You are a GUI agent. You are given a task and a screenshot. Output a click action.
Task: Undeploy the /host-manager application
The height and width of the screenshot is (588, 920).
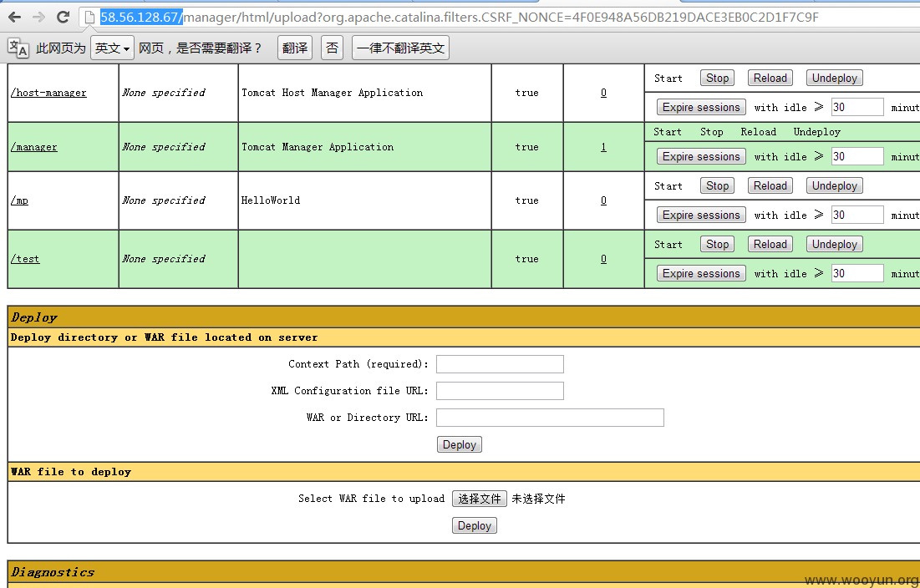[x=834, y=78]
